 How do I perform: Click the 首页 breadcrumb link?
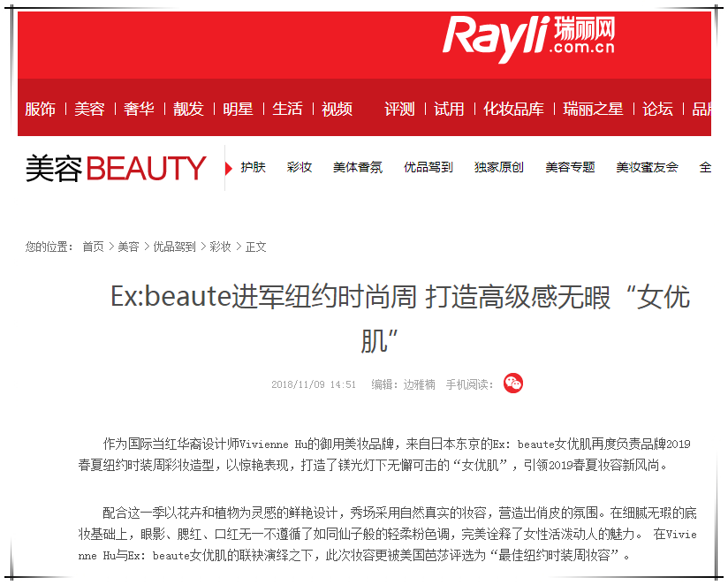tap(93, 247)
